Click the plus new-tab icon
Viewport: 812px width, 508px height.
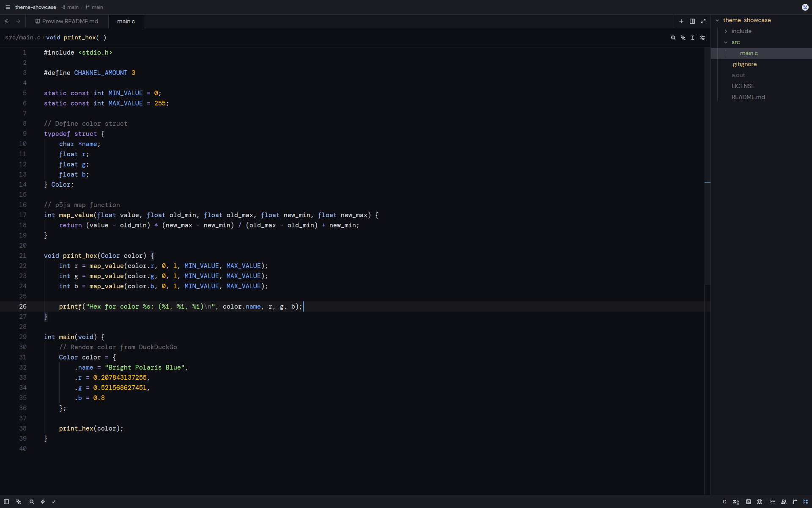pyautogui.click(x=681, y=21)
